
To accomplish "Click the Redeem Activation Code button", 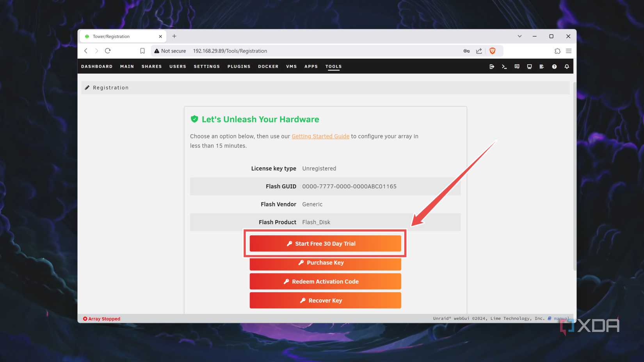I will click(325, 281).
